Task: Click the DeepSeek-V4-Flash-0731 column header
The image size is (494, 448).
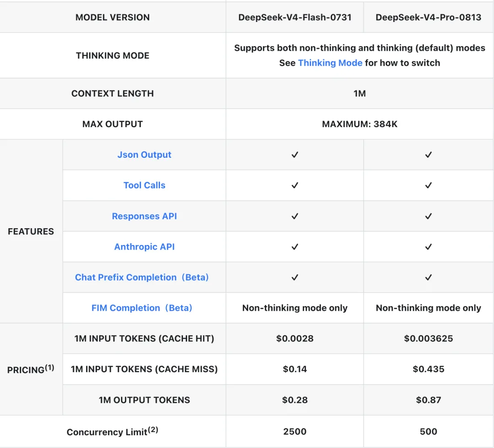Action: 295,17
